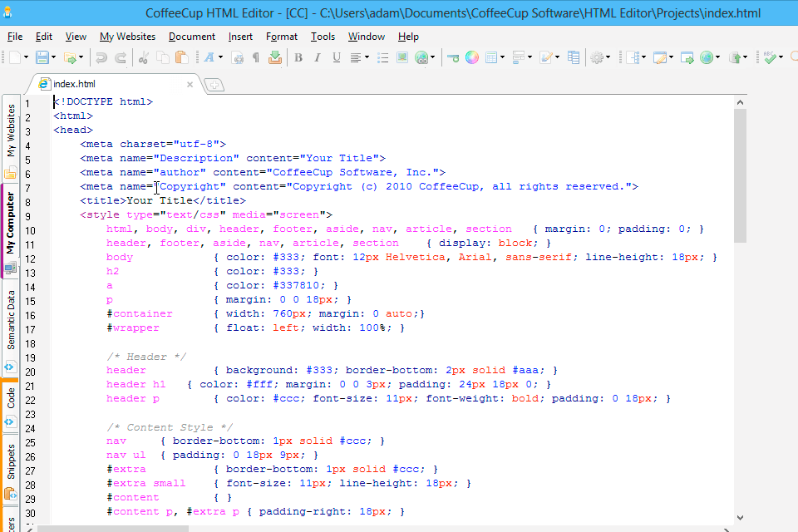This screenshot has height=532, width=798.
Task: Open the Format menu
Action: tap(282, 37)
